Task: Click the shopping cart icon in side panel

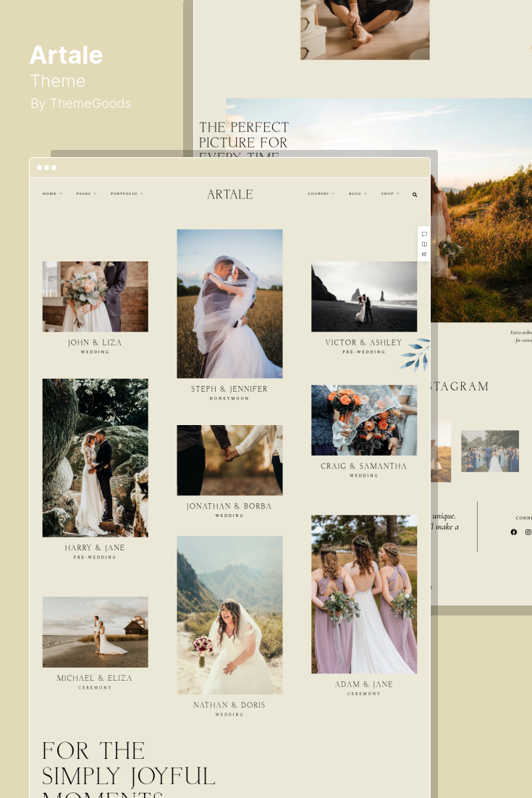Action: click(x=424, y=254)
